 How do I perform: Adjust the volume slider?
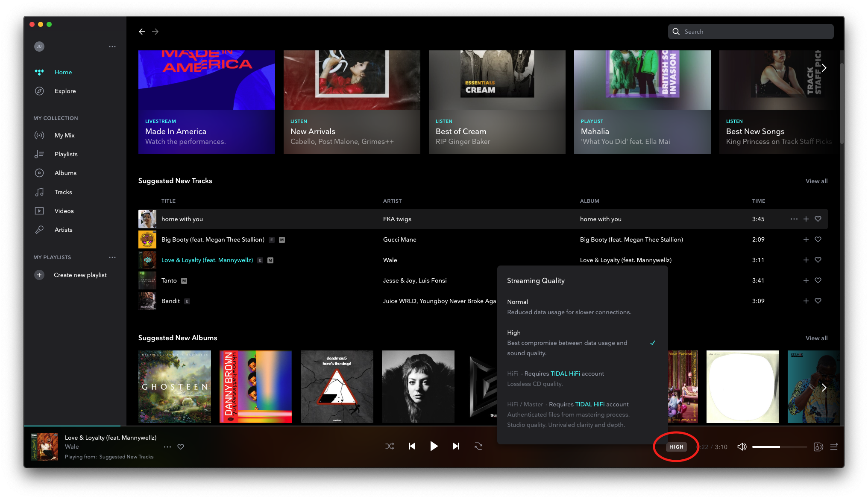pos(780,447)
